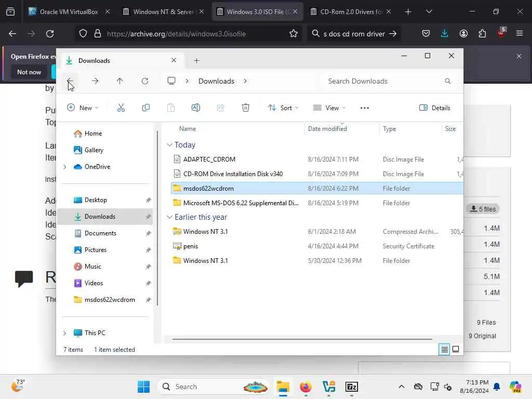Click Not now in the Firefox prompt
Image resolution: width=532 pixels, height=399 pixels.
coord(29,72)
